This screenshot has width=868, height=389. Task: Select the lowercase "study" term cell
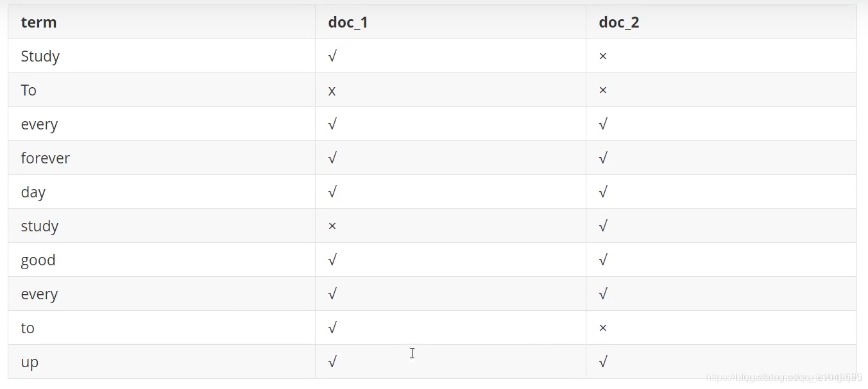(x=39, y=226)
